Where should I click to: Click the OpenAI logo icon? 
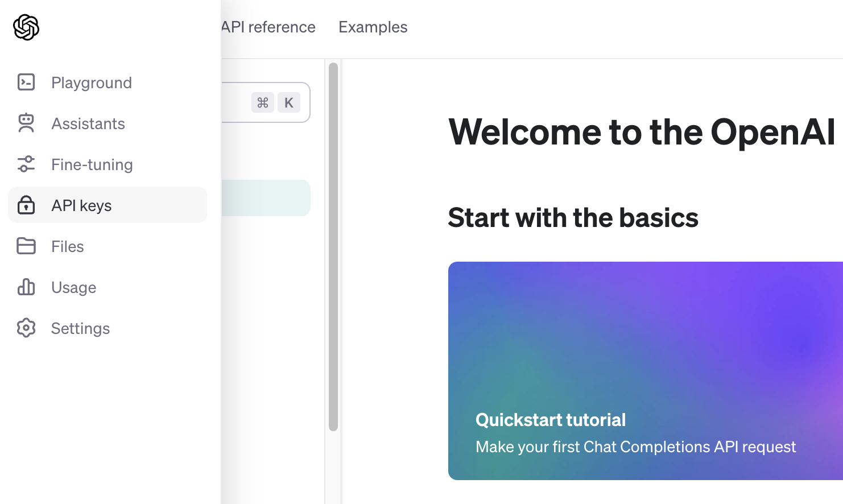(x=26, y=27)
